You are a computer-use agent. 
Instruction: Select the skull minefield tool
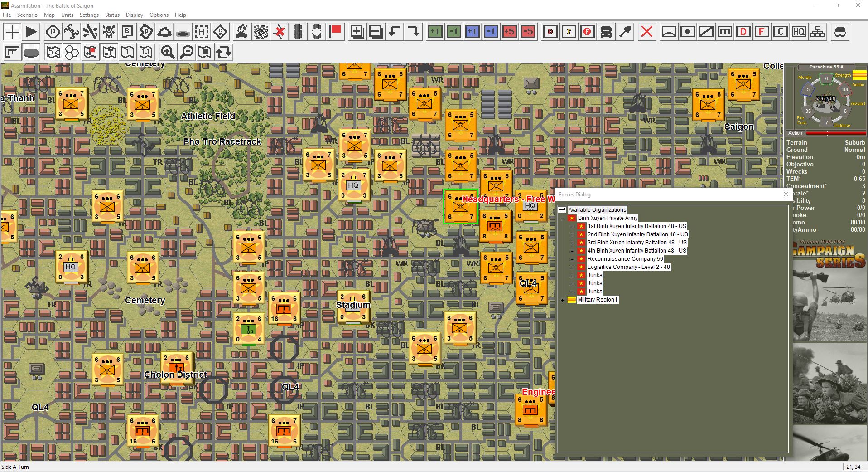(x=109, y=32)
